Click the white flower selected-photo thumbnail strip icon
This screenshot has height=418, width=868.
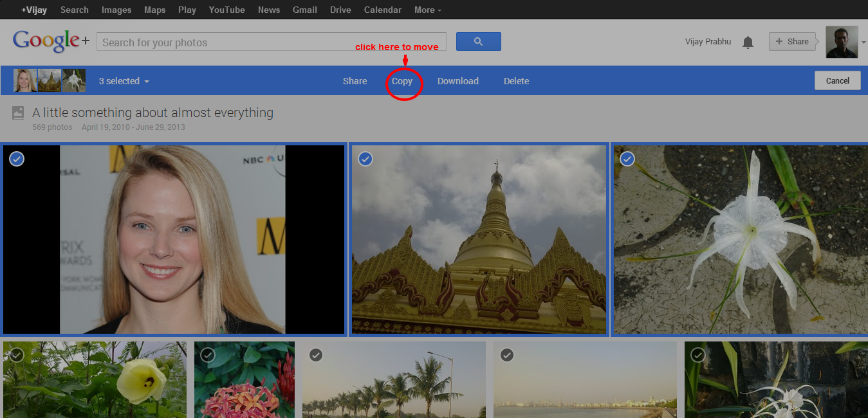tap(73, 80)
